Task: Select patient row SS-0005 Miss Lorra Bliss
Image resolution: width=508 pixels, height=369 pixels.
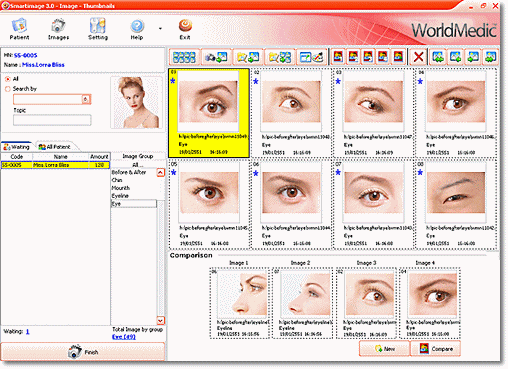Action: point(55,165)
